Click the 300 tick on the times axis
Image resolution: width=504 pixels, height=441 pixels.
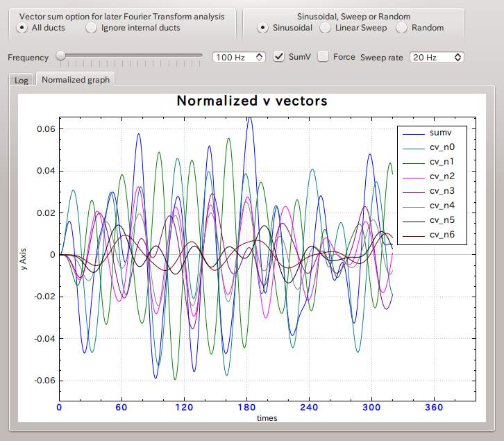pyautogui.click(x=371, y=407)
